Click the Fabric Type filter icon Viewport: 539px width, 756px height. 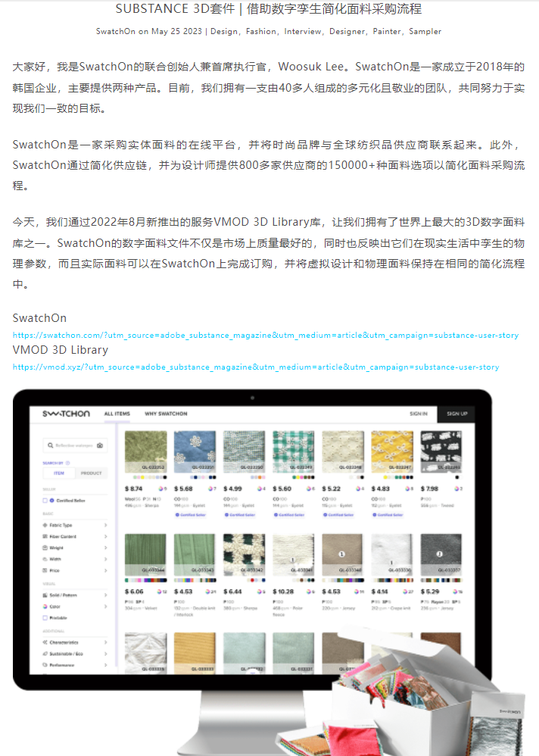pyautogui.click(x=45, y=525)
